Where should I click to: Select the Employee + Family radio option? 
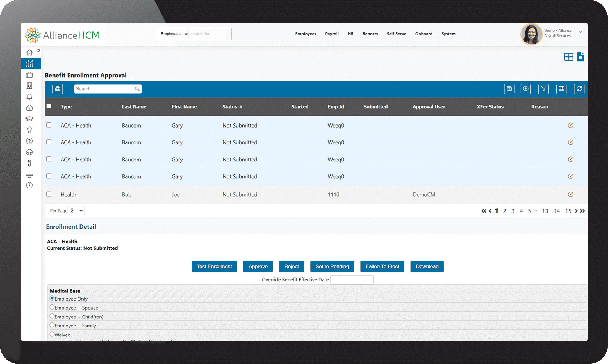52,325
